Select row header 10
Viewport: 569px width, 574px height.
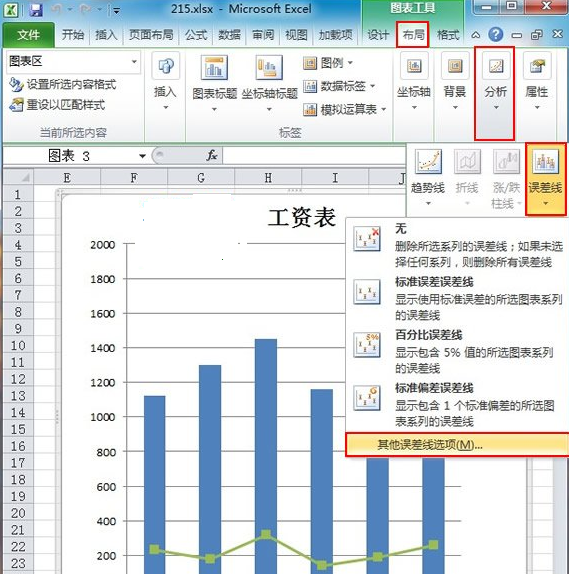click(18, 346)
